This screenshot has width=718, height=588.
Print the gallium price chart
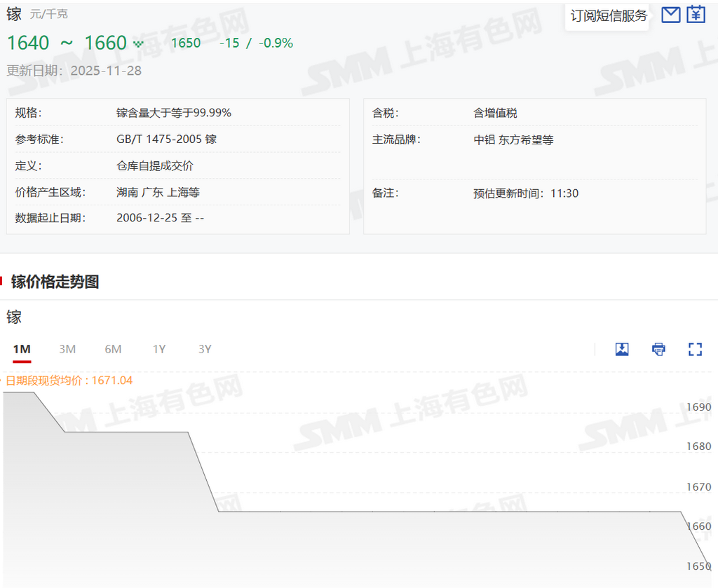658,349
